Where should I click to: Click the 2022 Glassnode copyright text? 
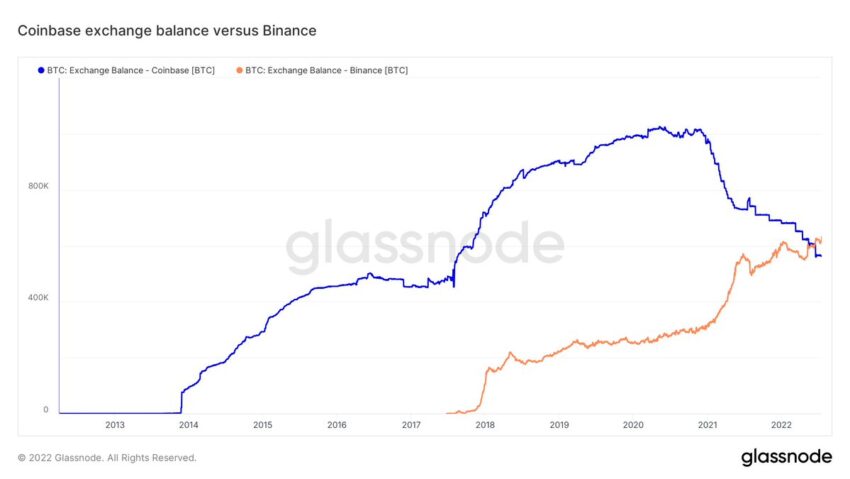(107, 458)
